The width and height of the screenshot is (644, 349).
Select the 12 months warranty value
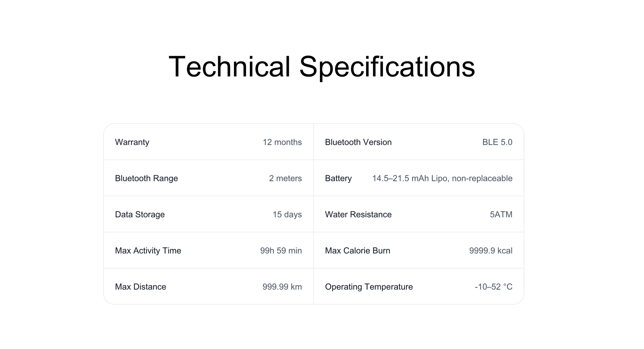(x=282, y=142)
